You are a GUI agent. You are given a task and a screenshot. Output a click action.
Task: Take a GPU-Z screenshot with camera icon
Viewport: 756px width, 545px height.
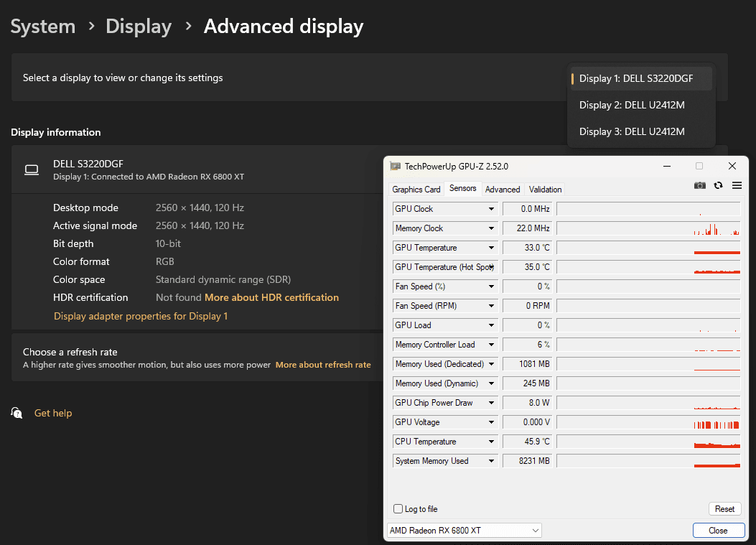pyautogui.click(x=699, y=186)
